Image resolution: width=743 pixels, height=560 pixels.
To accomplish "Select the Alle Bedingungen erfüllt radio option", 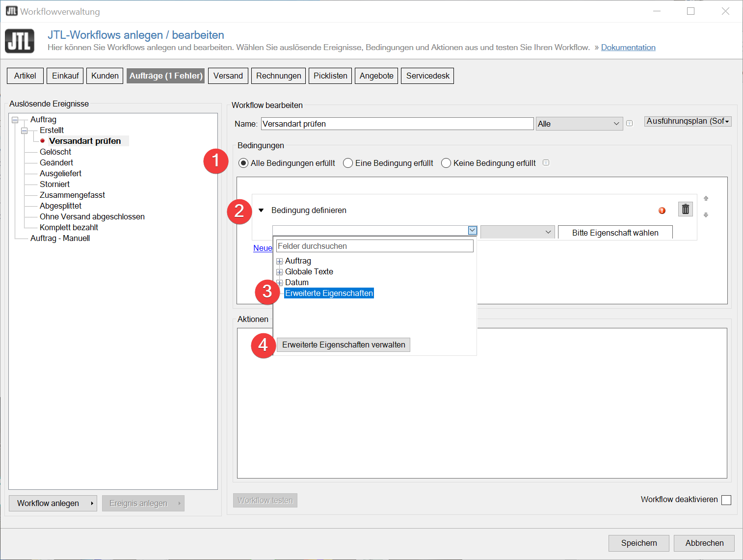I will pos(243,163).
